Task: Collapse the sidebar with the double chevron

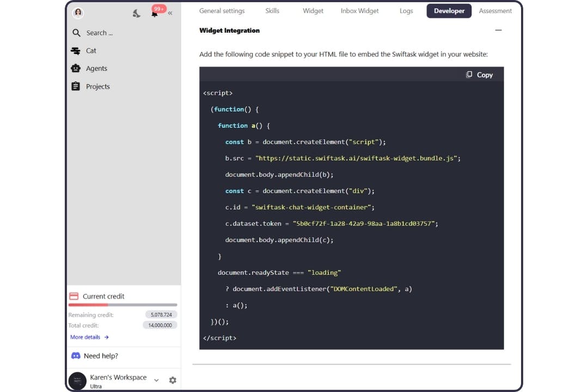Action: (170, 13)
